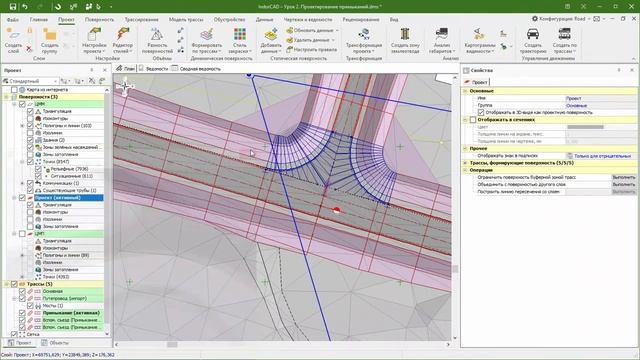640x360 pixels.
Task: Toggle Зоны затопления checkbox under ЦММ
Action: 30,154
